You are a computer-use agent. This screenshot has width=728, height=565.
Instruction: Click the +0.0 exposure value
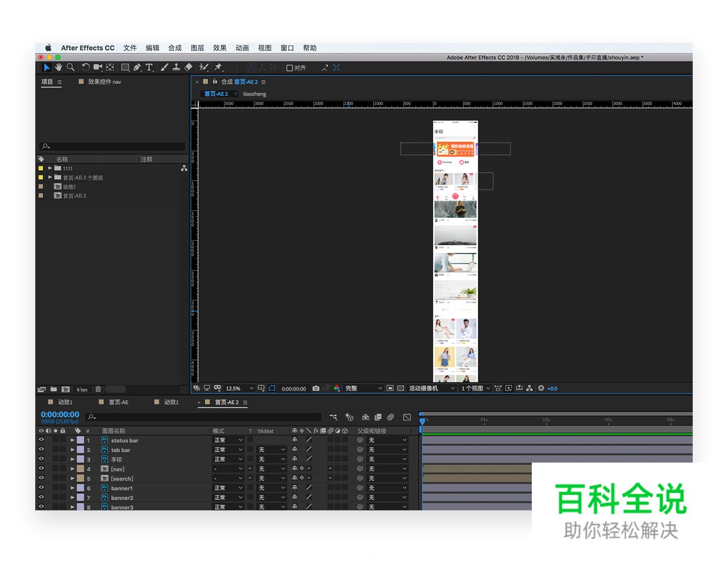click(x=552, y=389)
